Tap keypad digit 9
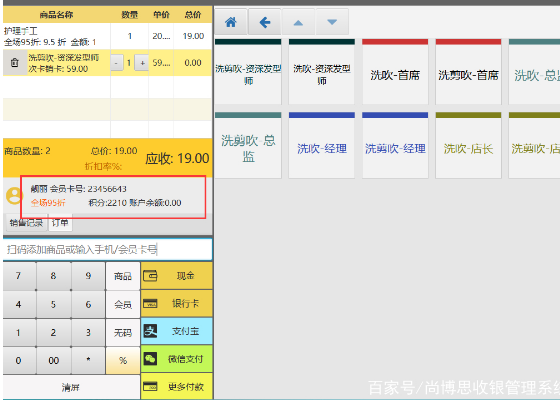The height and width of the screenshot is (400, 560). 88,276
